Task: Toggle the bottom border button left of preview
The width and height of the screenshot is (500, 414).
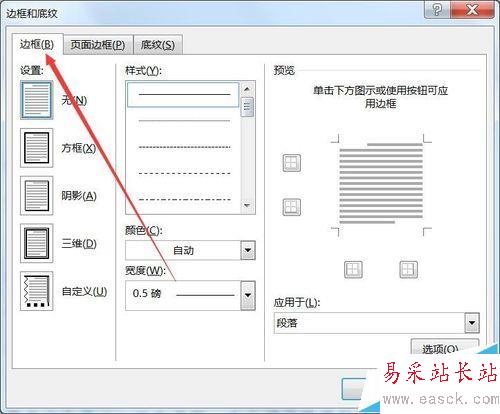Action: (292, 207)
